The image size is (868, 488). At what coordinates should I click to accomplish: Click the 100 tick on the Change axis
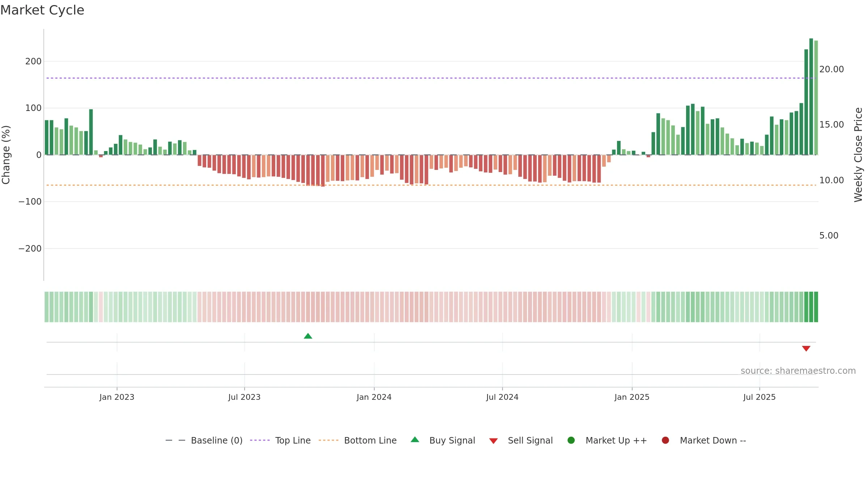[x=33, y=108]
